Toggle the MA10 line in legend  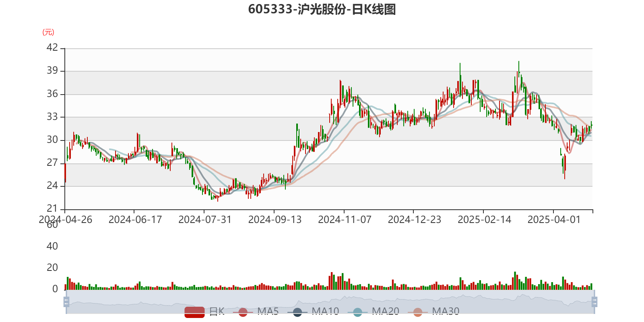[x=313, y=312]
